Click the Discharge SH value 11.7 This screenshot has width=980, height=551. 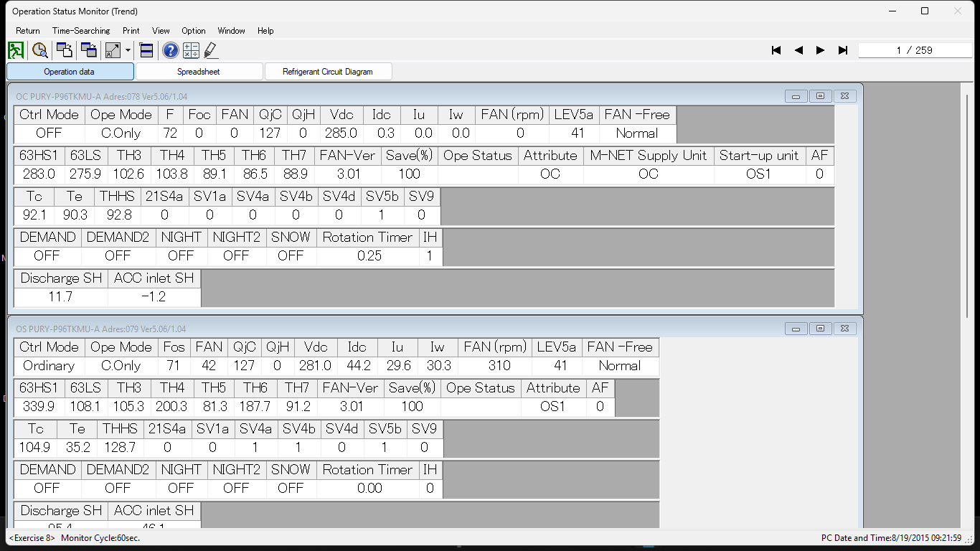pyautogui.click(x=60, y=296)
